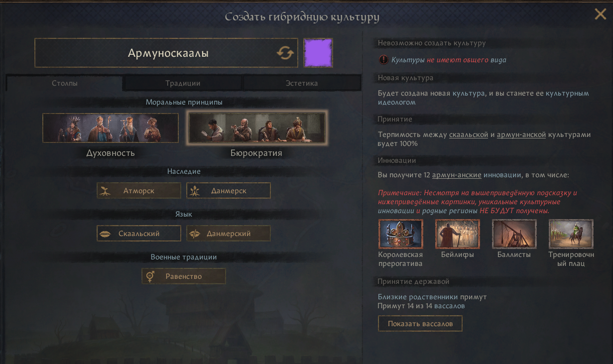Screen dimensions: 613x364
Task: Click the lips icon on Скаальский
Action: (105, 234)
